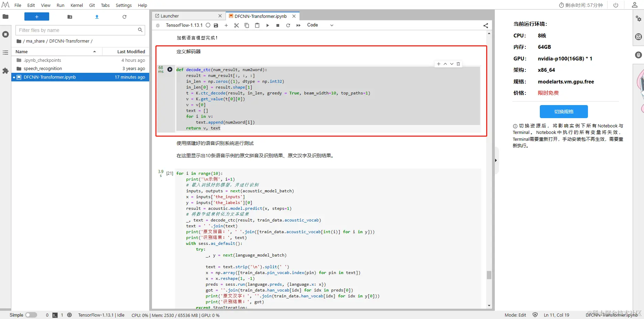Open the Help menu

(x=142, y=5)
